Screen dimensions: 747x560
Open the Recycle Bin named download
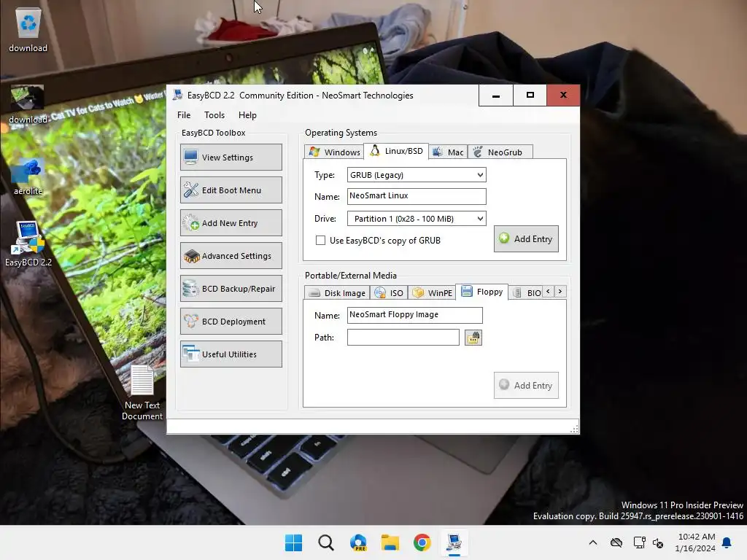pyautogui.click(x=28, y=30)
